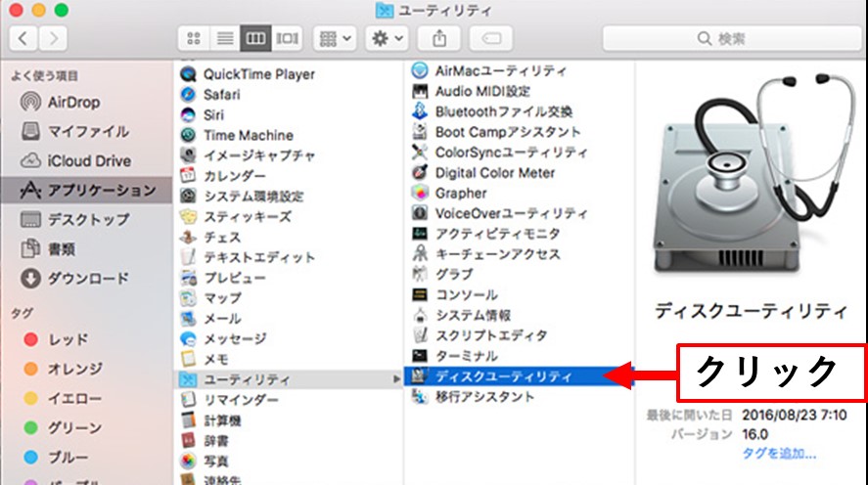Select the イメージキャプチャ icon
The height and width of the screenshot is (485, 868).
pos(188,155)
